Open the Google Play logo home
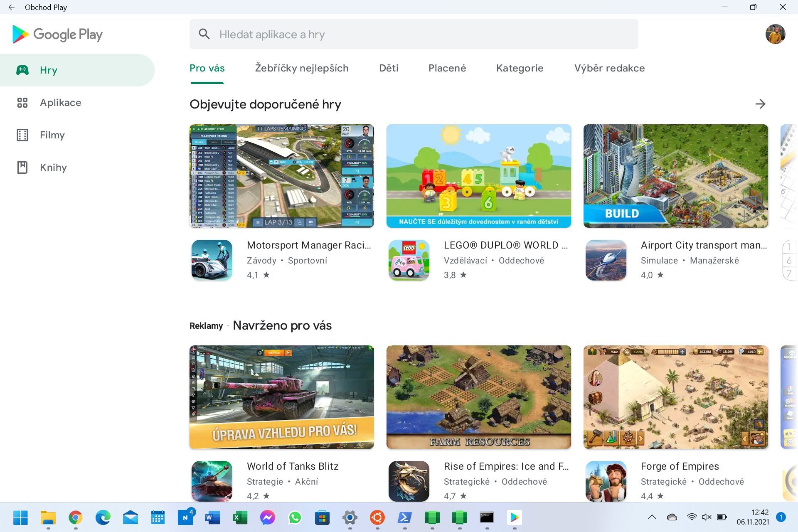798x532 pixels. [57, 34]
